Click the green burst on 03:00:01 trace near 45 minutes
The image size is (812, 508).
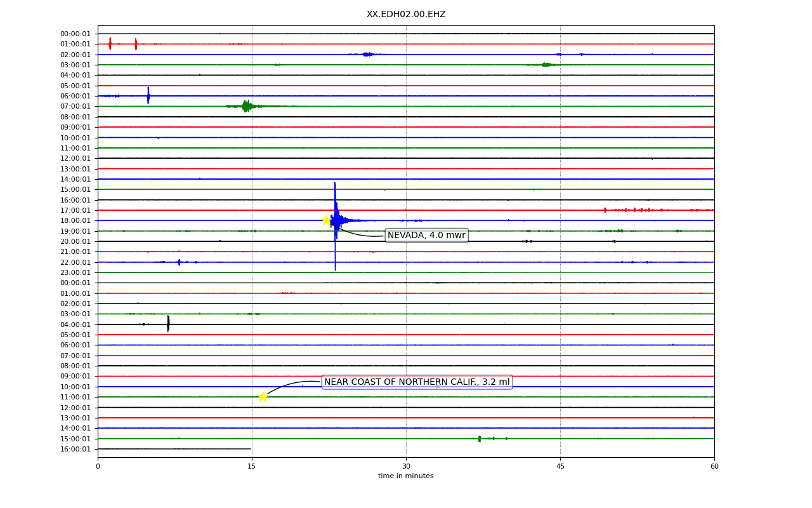coord(546,65)
